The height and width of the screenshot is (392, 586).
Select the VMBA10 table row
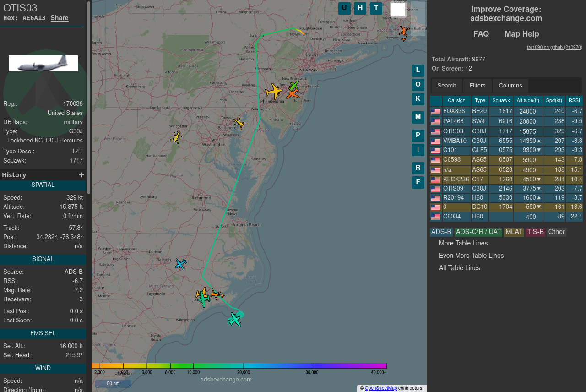(x=506, y=141)
